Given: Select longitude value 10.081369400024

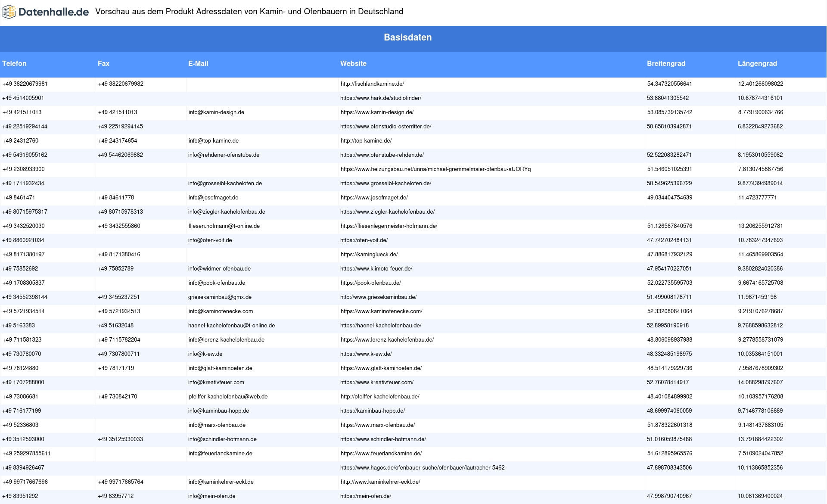Looking at the screenshot, I should pyautogui.click(x=760, y=496).
